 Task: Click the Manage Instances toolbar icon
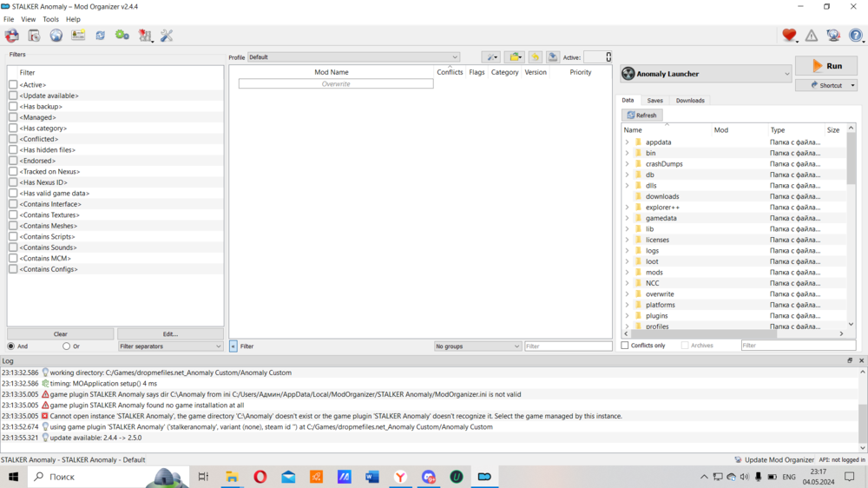click(x=12, y=36)
